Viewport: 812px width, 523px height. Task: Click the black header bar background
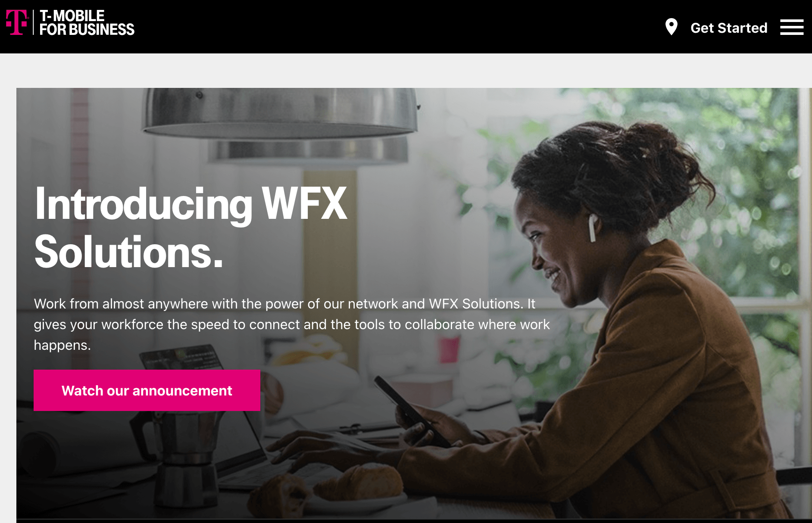[x=388, y=27]
